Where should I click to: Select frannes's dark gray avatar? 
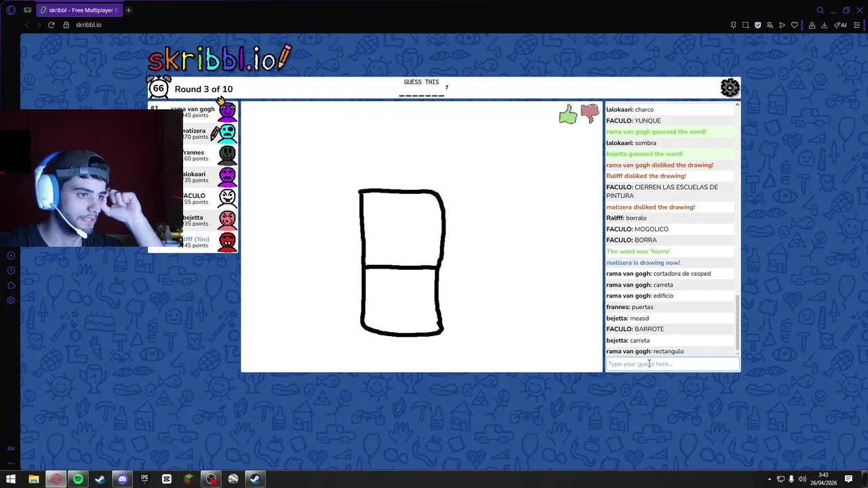point(227,155)
